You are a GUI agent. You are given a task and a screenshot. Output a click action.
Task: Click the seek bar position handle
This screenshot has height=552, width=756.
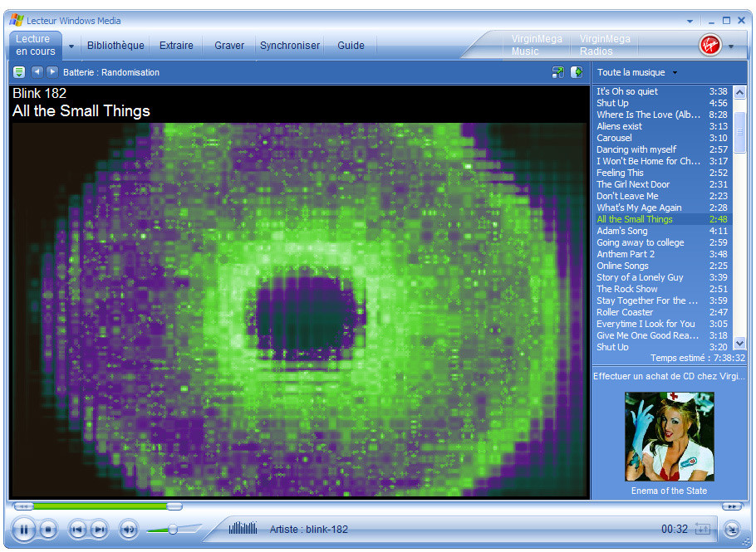(x=174, y=506)
